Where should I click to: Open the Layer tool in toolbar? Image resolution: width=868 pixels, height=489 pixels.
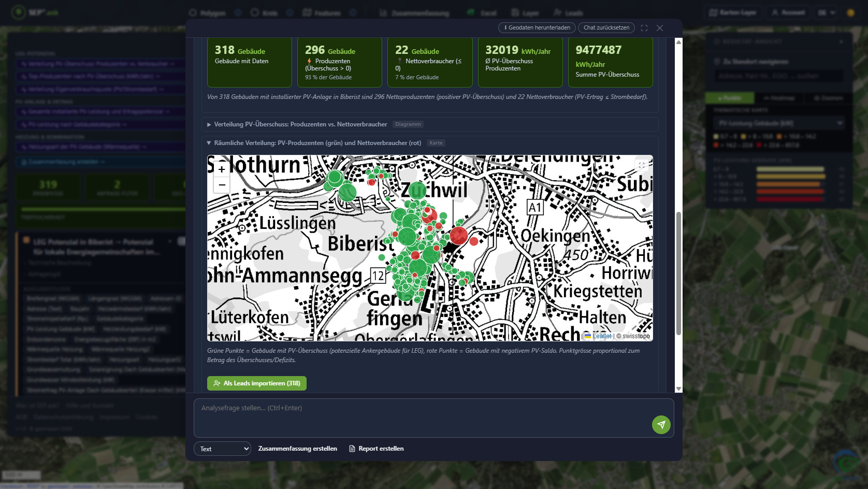[x=525, y=13]
